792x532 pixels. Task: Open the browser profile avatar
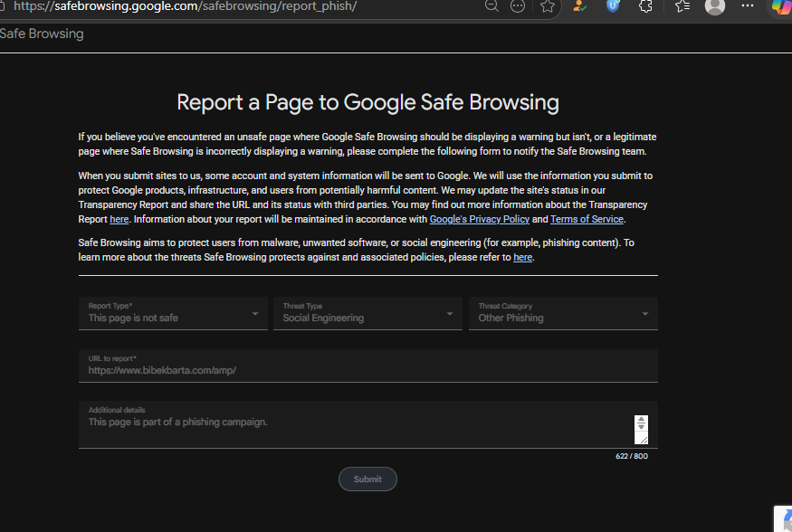715,6
